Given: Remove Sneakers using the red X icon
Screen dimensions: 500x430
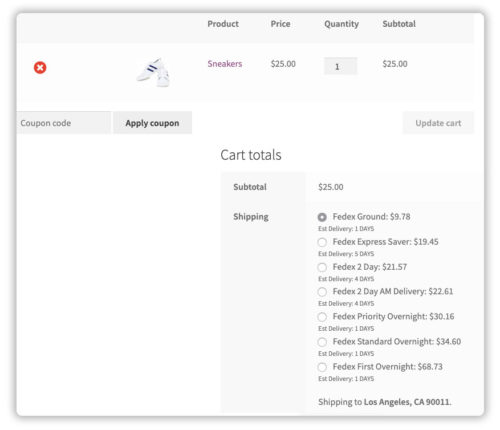Looking at the screenshot, I should 40,68.
